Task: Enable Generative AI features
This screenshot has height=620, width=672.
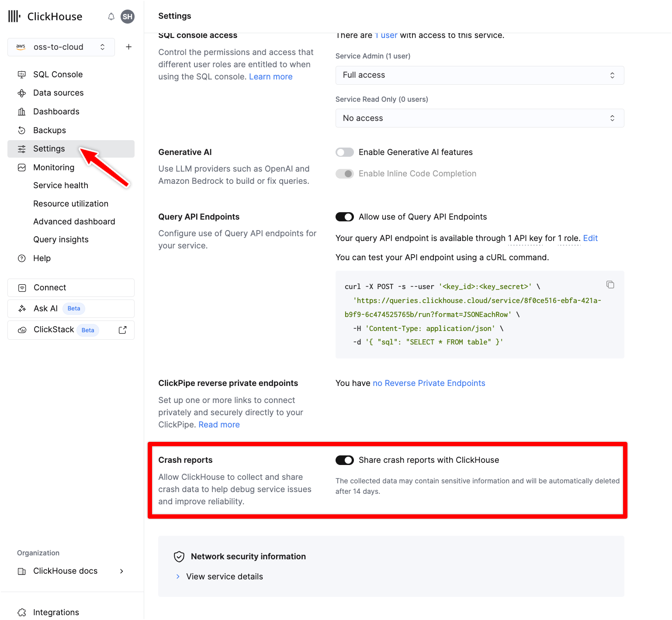Action: tap(345, 152)
